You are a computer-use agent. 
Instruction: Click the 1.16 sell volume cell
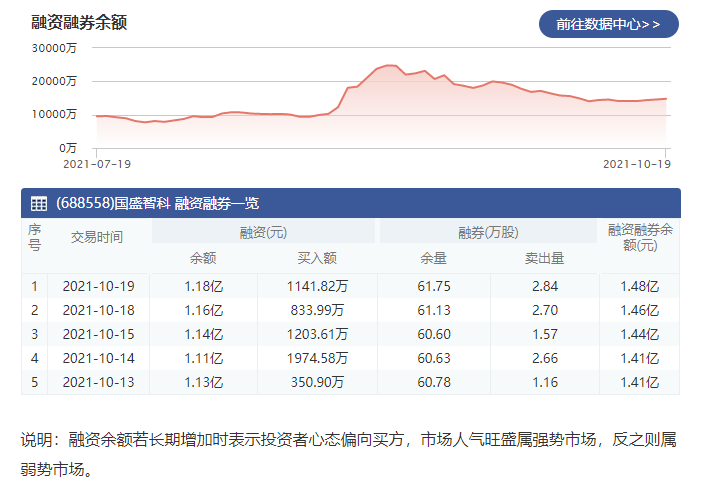(545, 382)
